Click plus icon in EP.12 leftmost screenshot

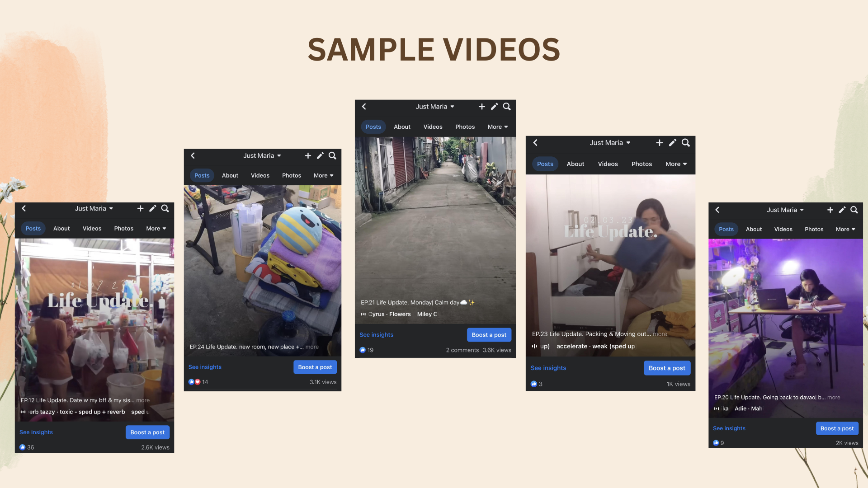pyautogui.click(x=140, y=209)
